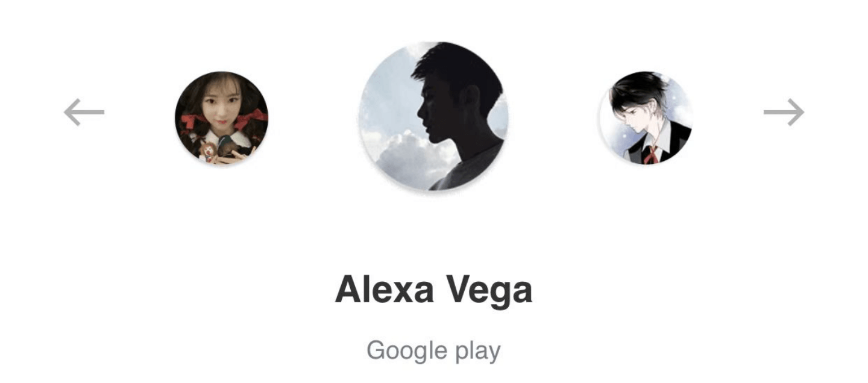Select the anime boy avatar with red tie
The image size is (868, 383).
(646, 117)
